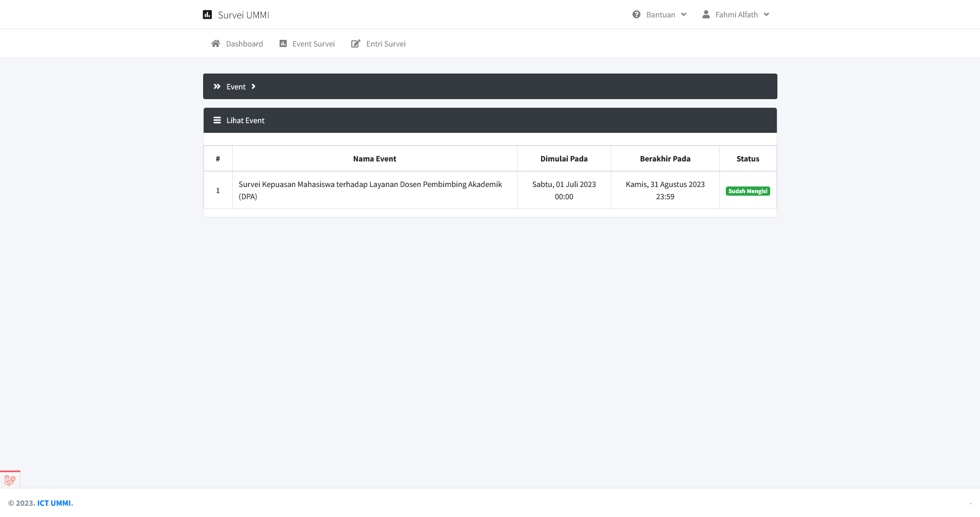Click the Nama Event column header
Viewport: 980px width, 517px height.
[375, 159]
